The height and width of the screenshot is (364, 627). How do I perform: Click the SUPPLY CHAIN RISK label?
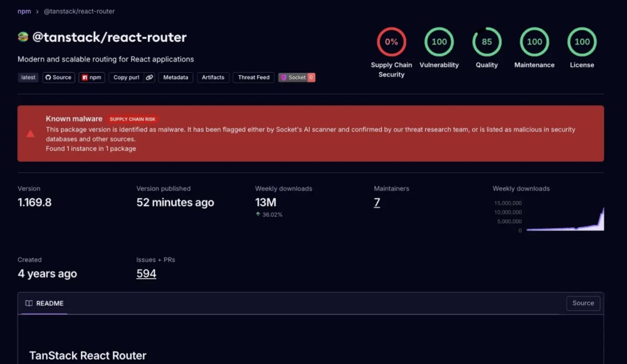[132, 119]
